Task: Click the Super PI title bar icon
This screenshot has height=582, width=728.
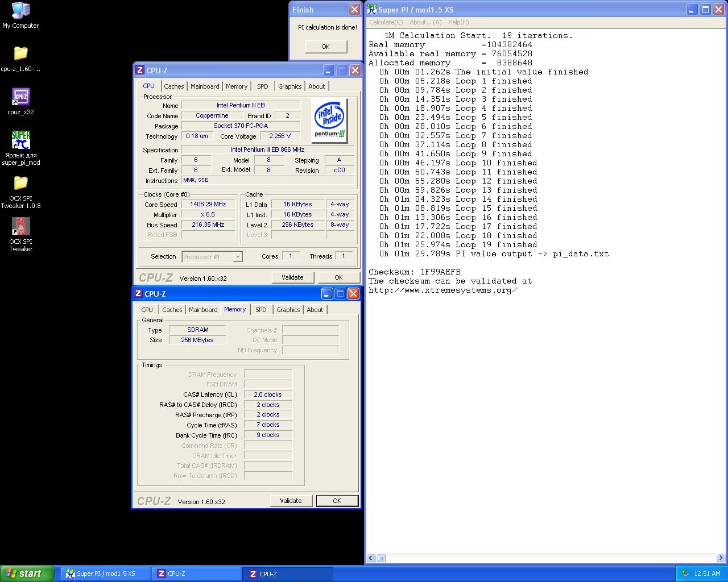Action: (372, 9)
